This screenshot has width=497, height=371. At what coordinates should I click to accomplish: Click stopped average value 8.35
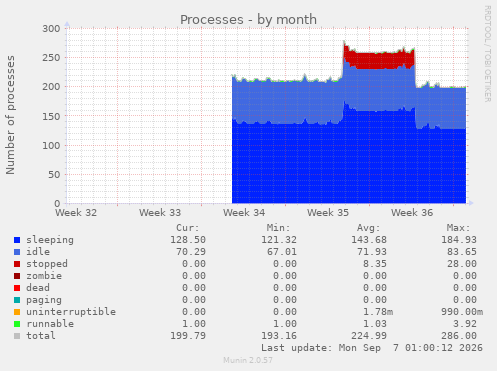click(x=375, y=264)
